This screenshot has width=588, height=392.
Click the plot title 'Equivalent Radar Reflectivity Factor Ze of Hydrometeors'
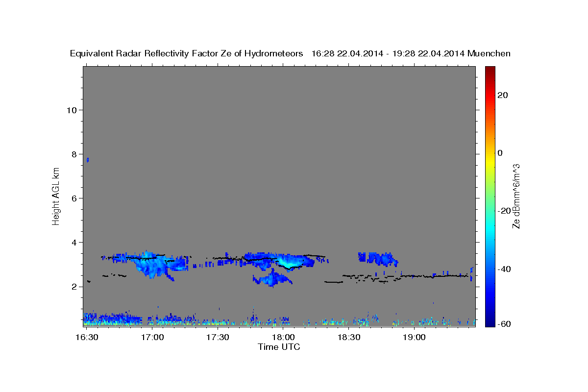pos(186,54)
